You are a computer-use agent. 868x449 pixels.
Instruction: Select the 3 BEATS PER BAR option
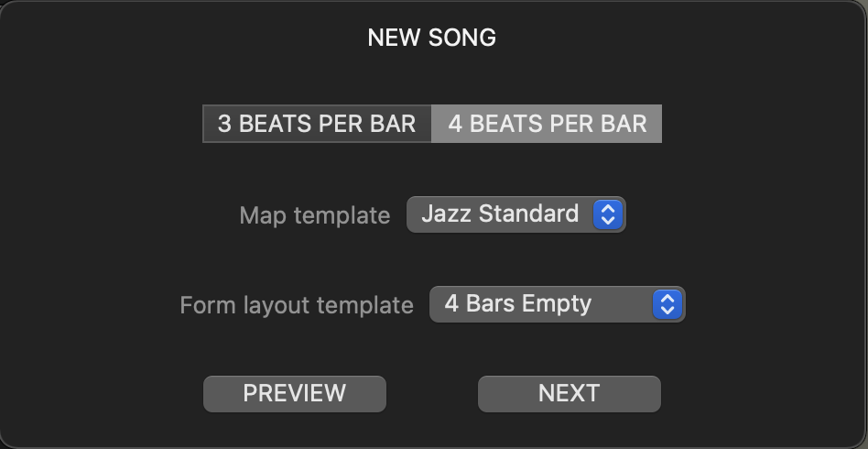pyautogui.click(x=317, y=124)
